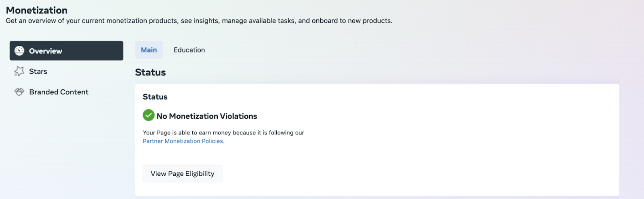Open the Partner Monetization Policies link
The image size is (644, 199).
click(183, 141)
